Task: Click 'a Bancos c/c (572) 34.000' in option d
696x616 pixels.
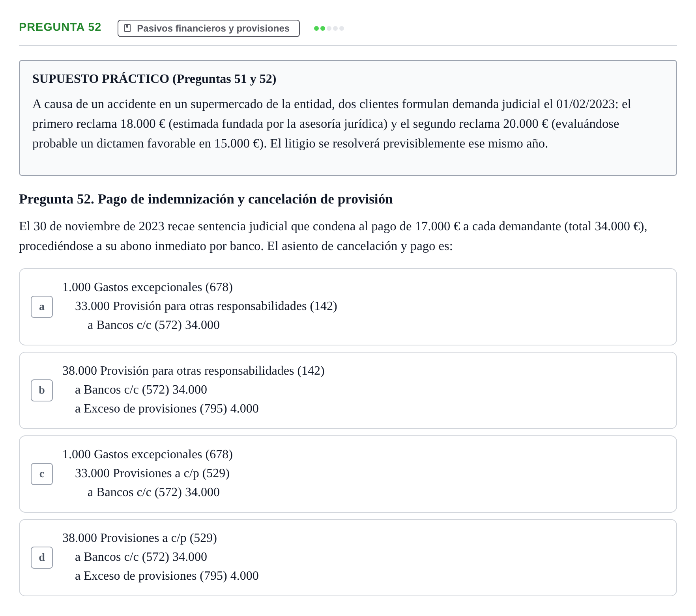Action: tap(141, 557)
